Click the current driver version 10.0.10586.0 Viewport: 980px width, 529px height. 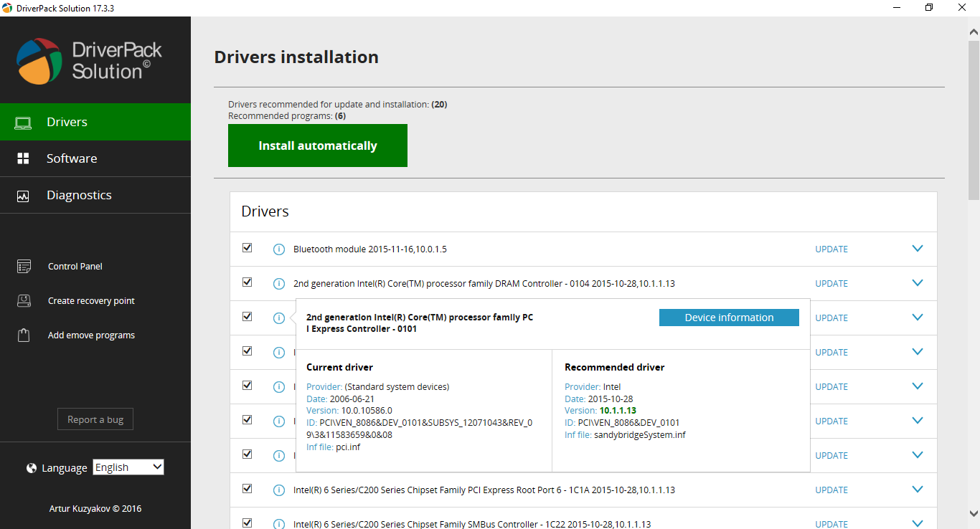[367, 411]
